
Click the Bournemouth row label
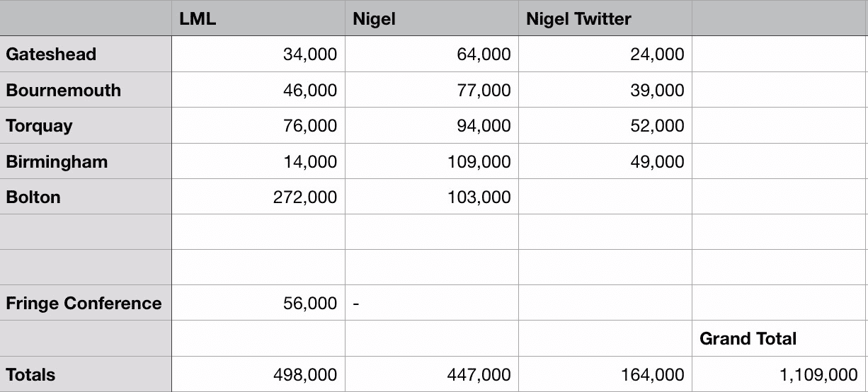(86, 90)
